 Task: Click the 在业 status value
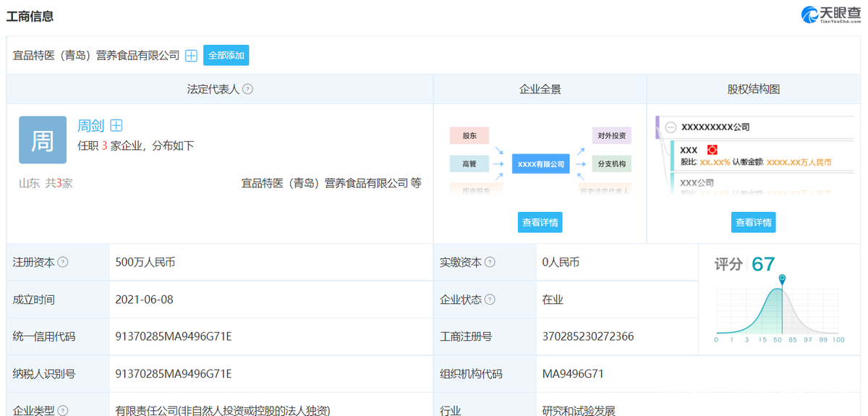[553, 300]
